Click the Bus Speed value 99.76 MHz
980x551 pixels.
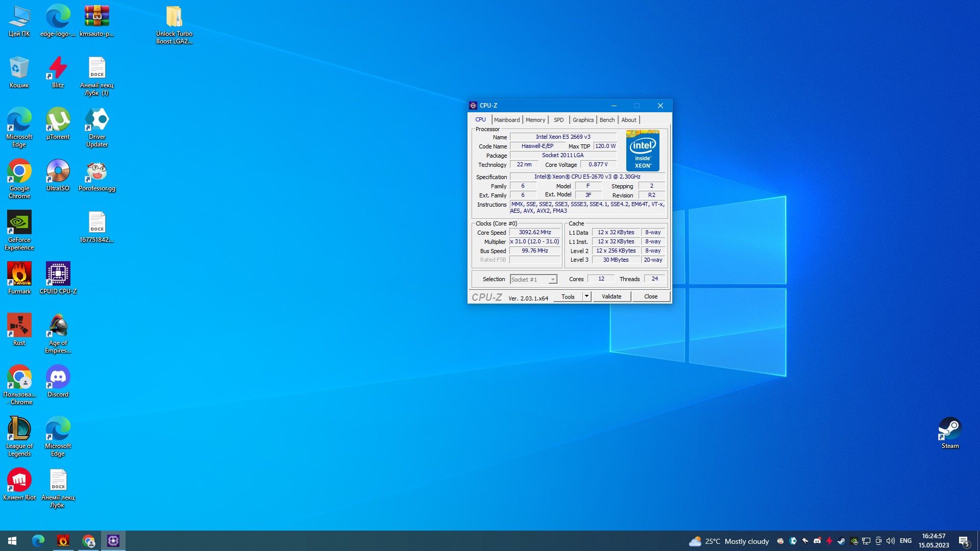(x=535, y=251)
